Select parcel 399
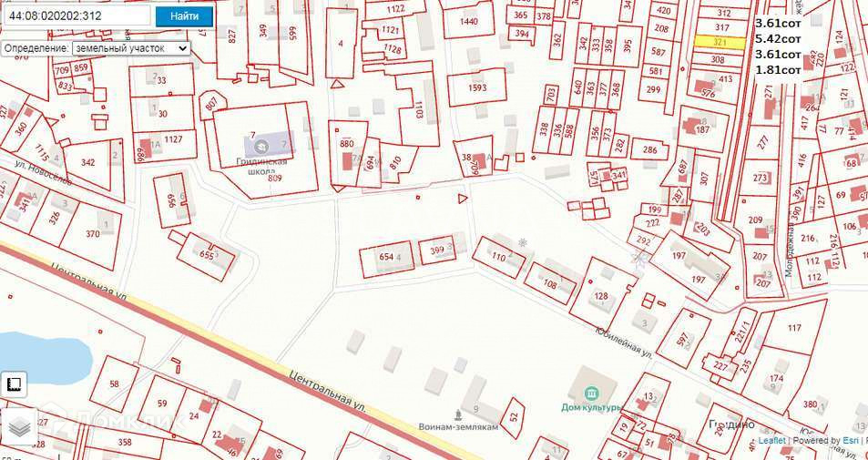This screenshot has width=868, height=460. [437, 250]
